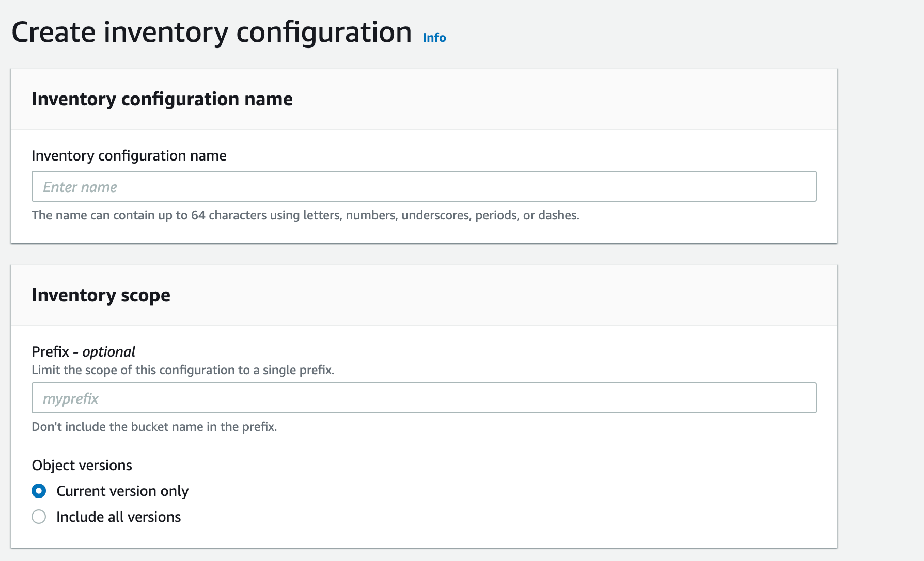Viewport: 924px width, 561px height.
Task: Click 'Limit the scope of this configuration' description
Action: [183, 370]
